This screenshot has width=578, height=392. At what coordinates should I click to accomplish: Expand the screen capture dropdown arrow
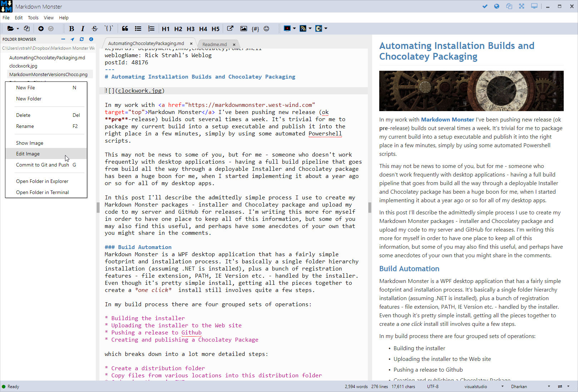coord(294,29)
